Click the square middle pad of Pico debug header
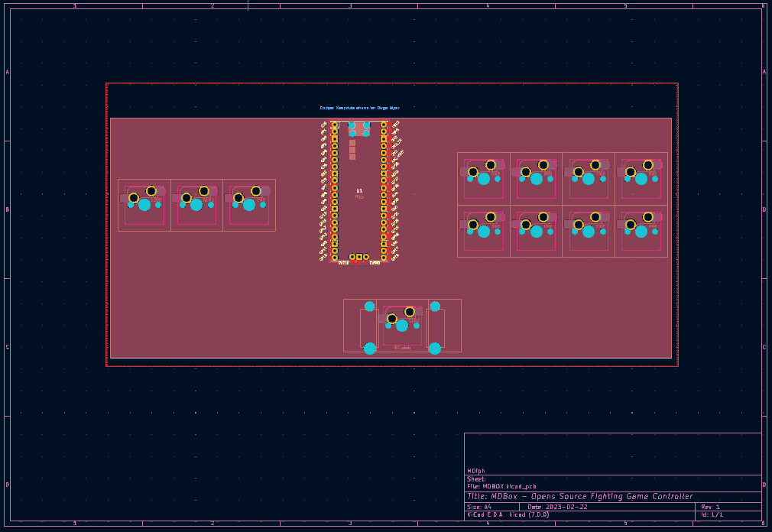 (x=359, y=257)
